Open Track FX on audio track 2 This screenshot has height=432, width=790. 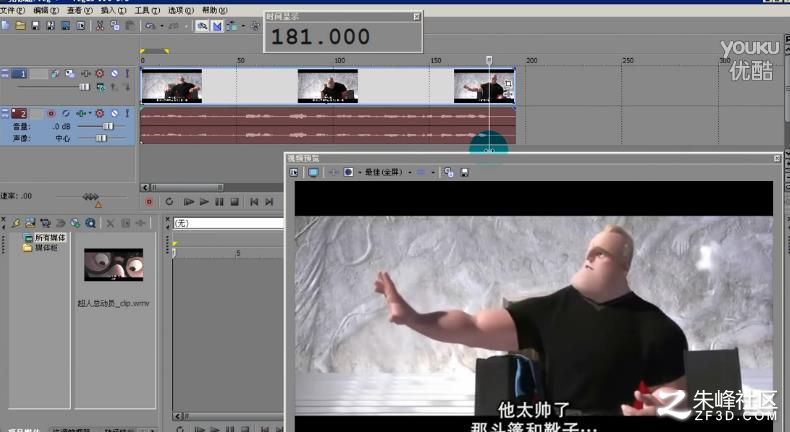tap(81, 113)
